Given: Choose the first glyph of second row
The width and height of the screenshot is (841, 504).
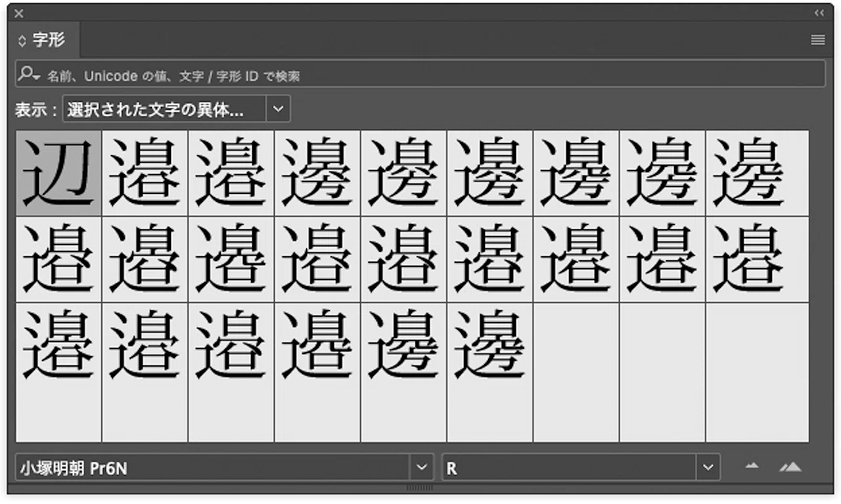Looking at the screenshot, I should [58, 259].
